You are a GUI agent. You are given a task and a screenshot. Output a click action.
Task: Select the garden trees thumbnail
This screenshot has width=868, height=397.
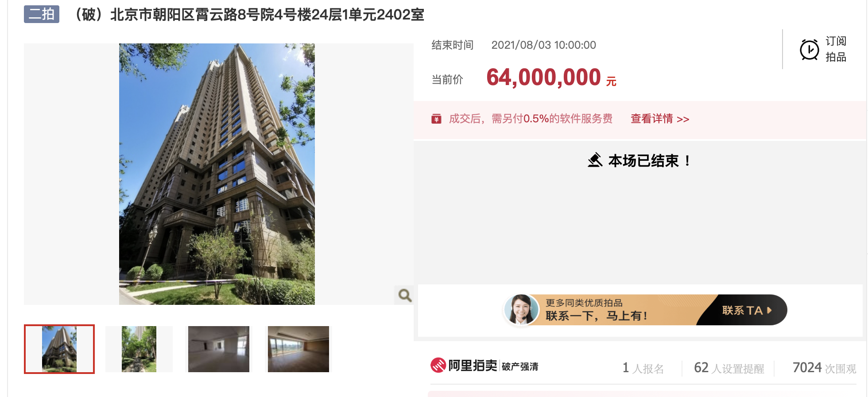click(139, 349)
